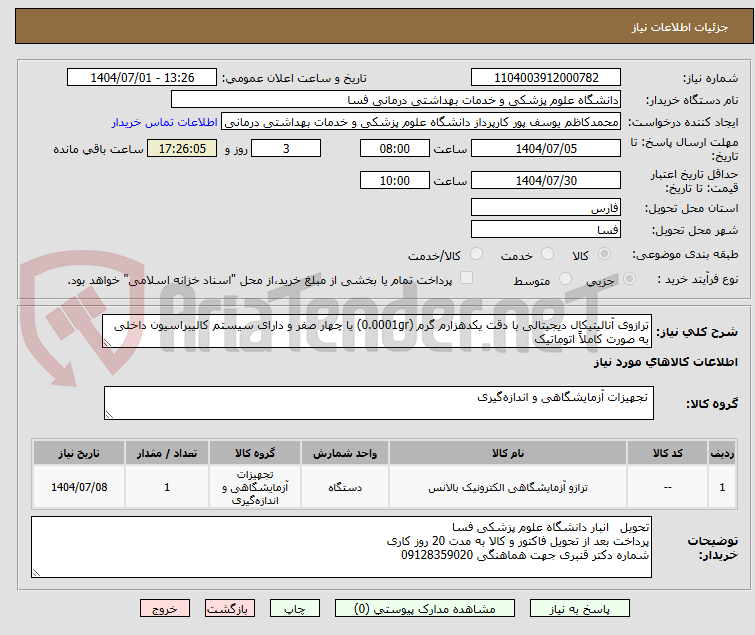Click the 'ردیف' column header
This screenshot has width=755, height=635.
point(722,453)
